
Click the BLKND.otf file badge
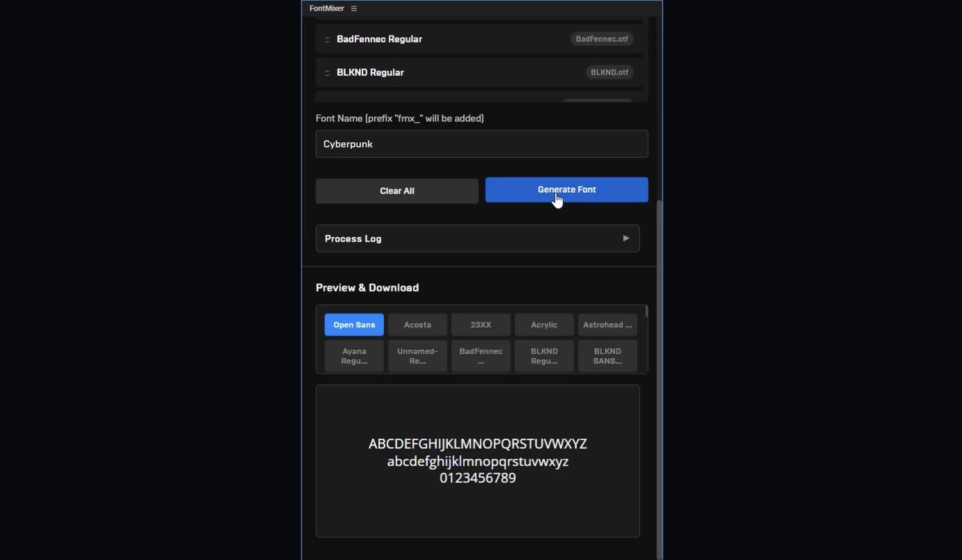pyautogui.click(x=609, y=73)
